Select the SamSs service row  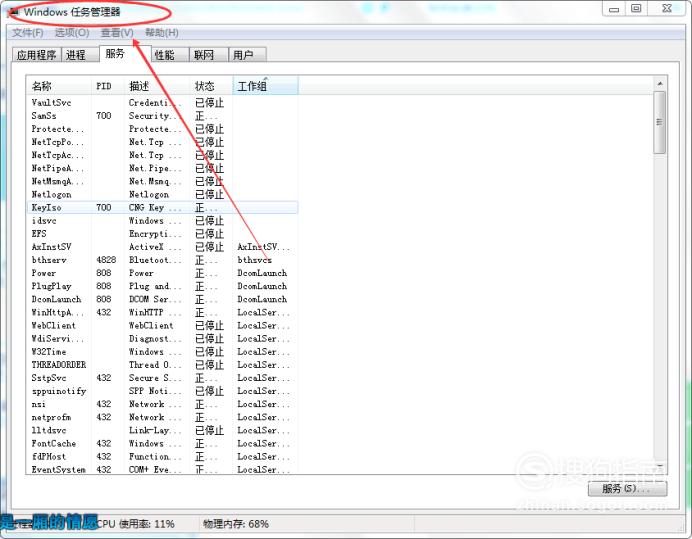coord(162,116)
